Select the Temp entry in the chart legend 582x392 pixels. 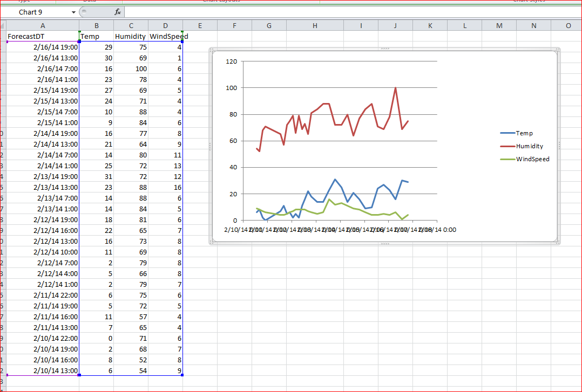(516, 133)
